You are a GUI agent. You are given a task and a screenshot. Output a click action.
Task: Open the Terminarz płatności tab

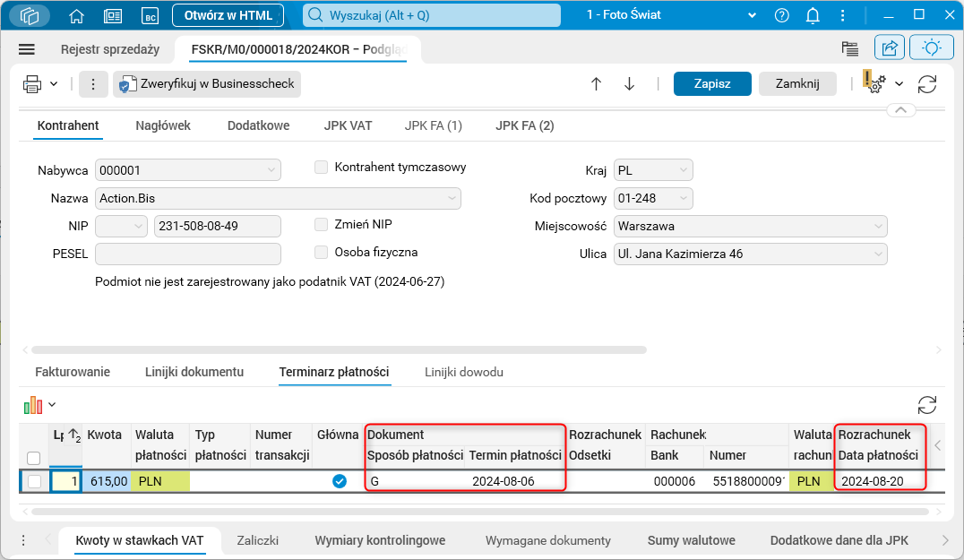[x=334, y=371]
